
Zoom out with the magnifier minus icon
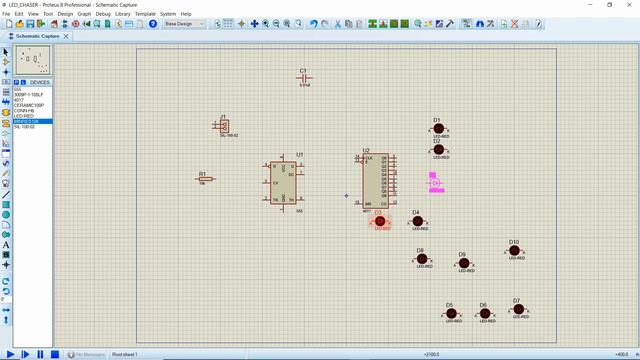276,24
